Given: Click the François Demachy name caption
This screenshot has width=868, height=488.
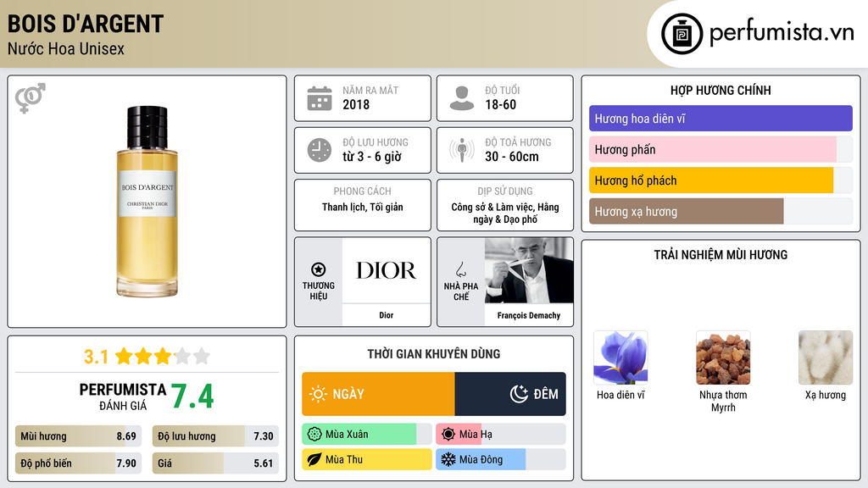Looking at the screenshot, I should (529, 315).
